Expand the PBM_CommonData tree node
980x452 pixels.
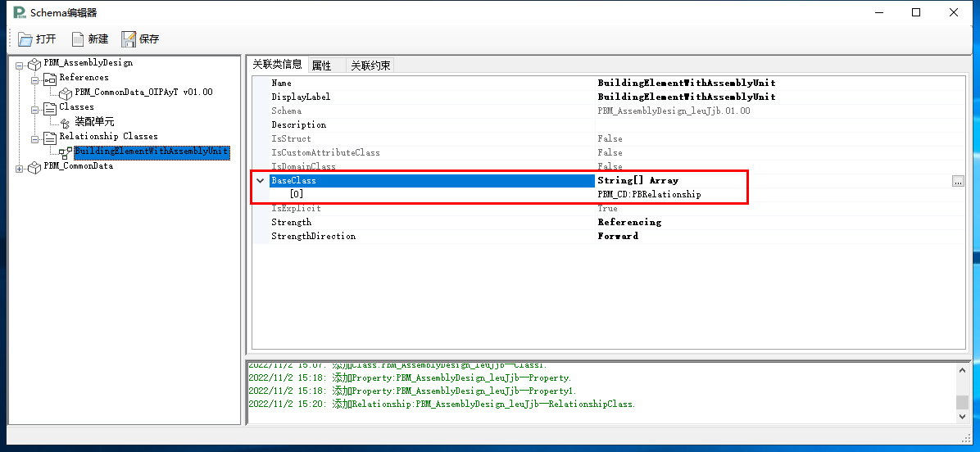coord(19,167)
